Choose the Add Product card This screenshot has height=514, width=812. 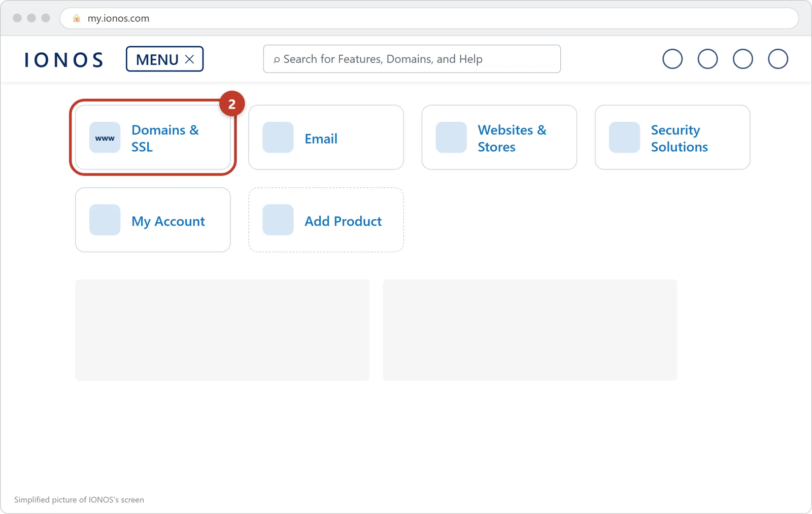(x=326, y=220)
